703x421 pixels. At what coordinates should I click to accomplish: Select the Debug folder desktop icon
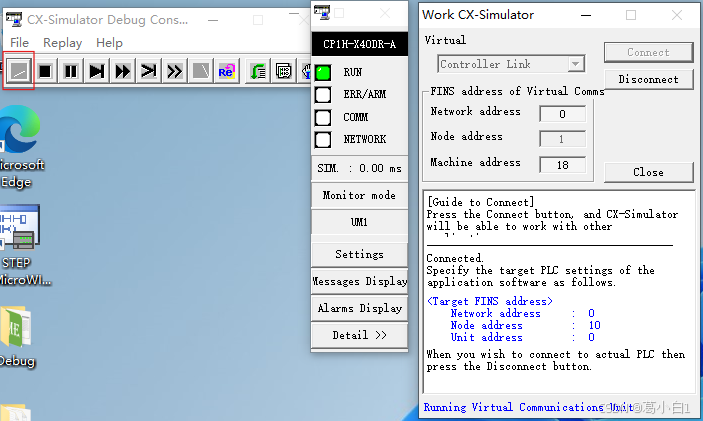pos(17,336)
